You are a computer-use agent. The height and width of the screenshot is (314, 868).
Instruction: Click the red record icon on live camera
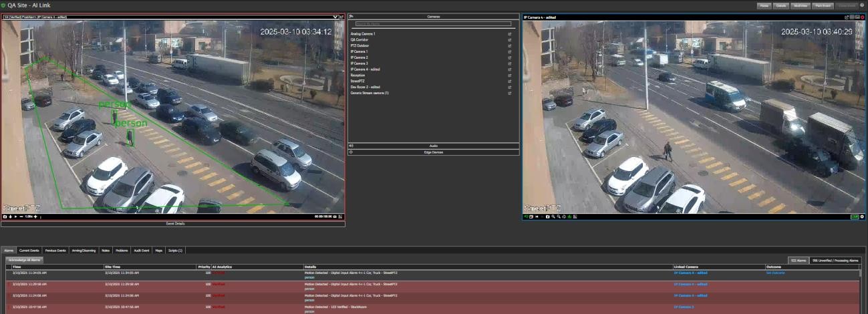tap(863, 17)
